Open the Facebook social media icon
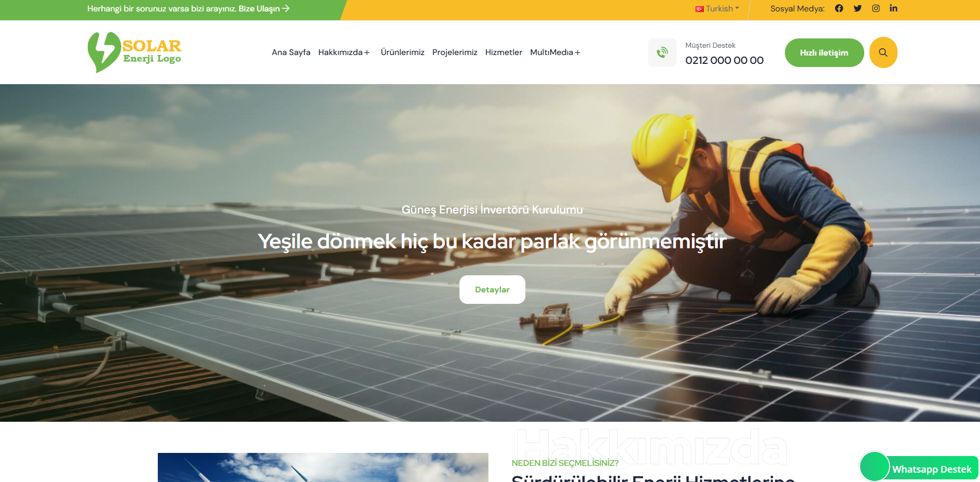 coord(839,8)
